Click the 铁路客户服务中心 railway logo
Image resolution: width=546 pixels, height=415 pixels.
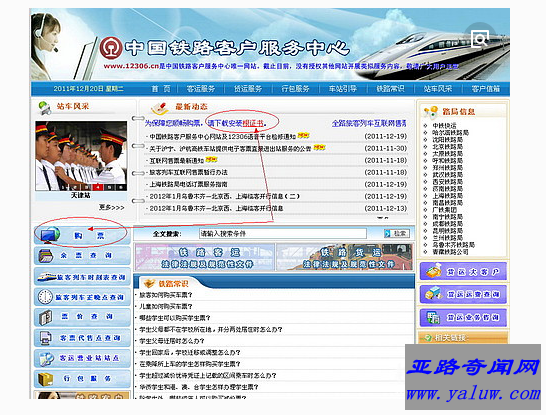(111, 48)
